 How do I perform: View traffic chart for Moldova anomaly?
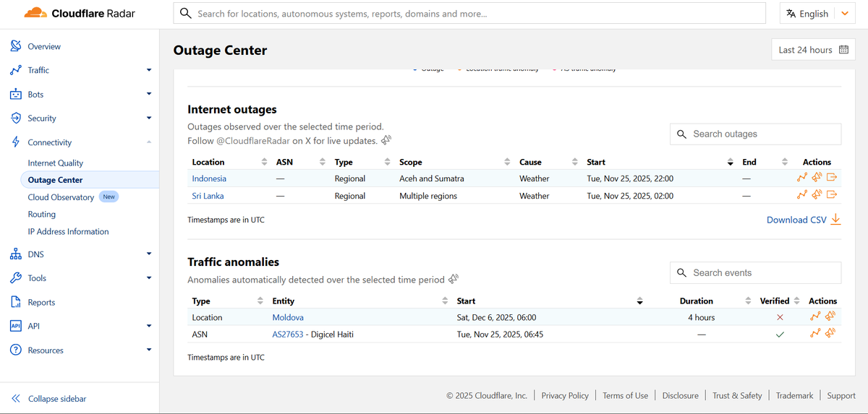pos(815,316)
